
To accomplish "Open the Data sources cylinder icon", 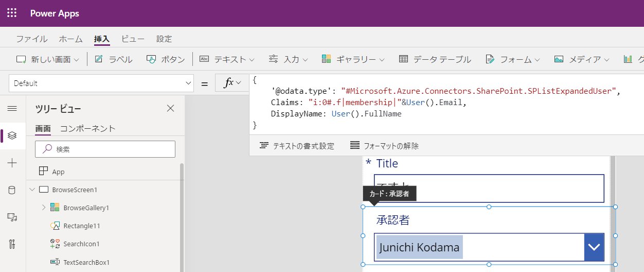I will coord(12,190).
